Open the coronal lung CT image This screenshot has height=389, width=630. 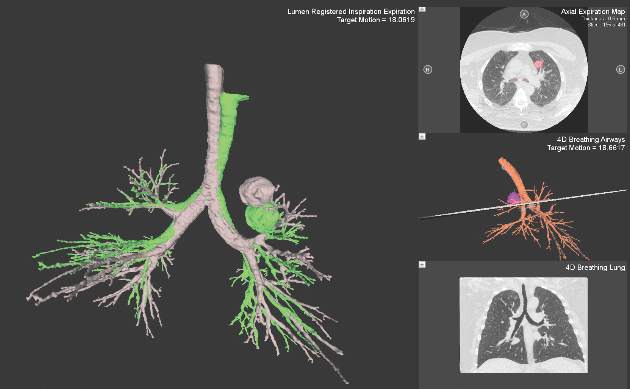pyautogui.click(x=524, y=325)
